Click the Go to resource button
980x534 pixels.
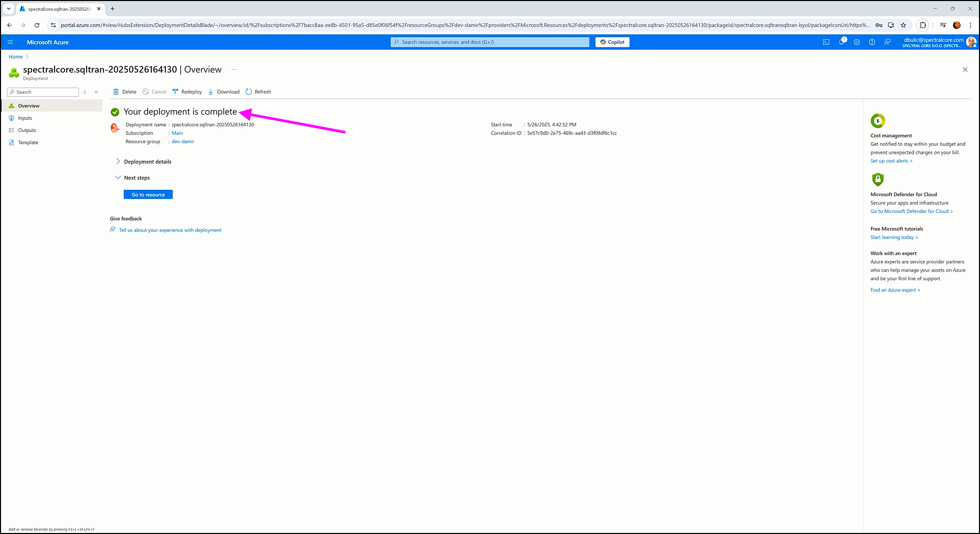point(148,195)
